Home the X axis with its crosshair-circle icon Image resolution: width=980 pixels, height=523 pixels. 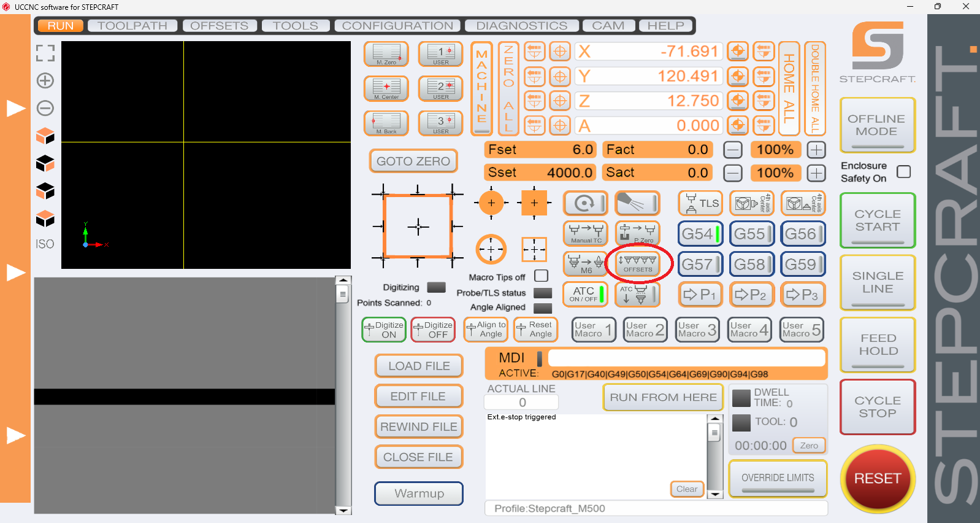(x=738, y=51)
